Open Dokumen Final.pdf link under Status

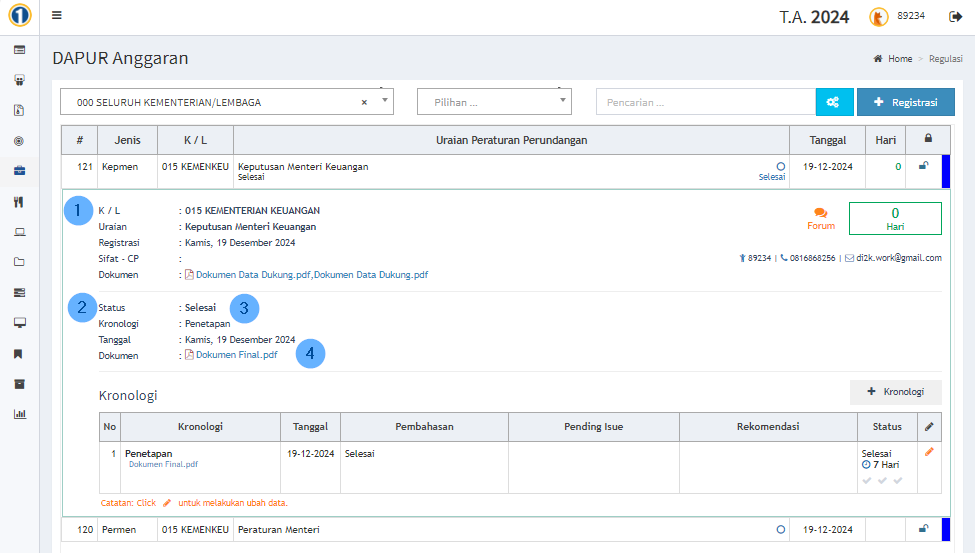236,355
